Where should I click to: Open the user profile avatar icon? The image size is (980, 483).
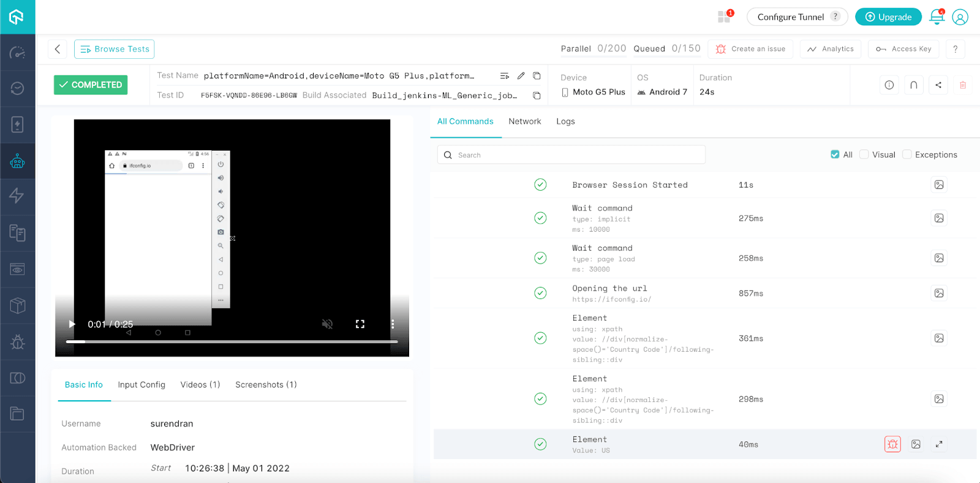(x=960, y=17)
